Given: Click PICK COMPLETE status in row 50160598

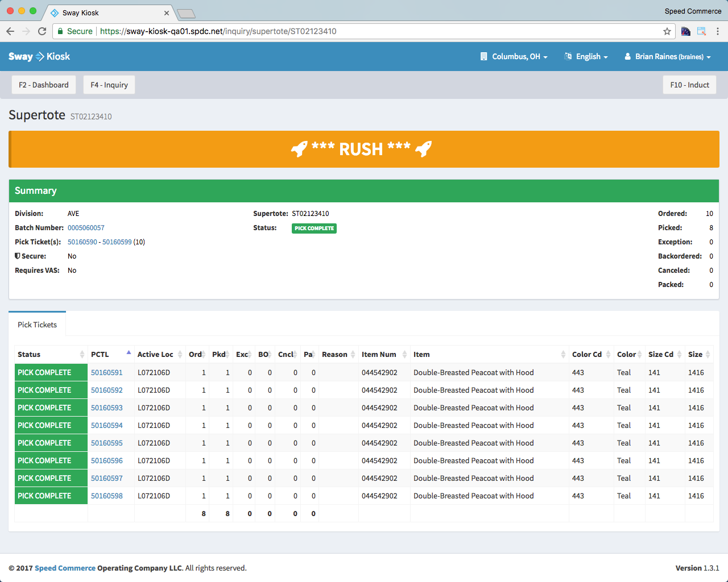Looking at the screenshot, I should pos(51,496).
